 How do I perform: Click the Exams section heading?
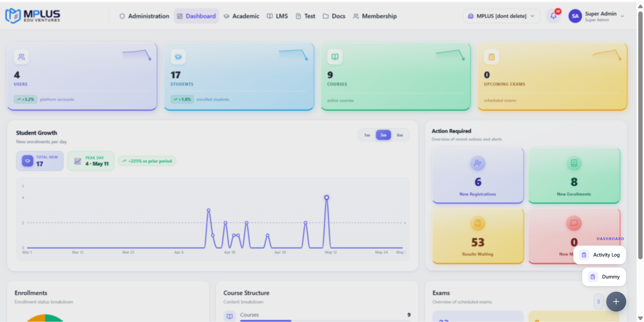(441, 293)
